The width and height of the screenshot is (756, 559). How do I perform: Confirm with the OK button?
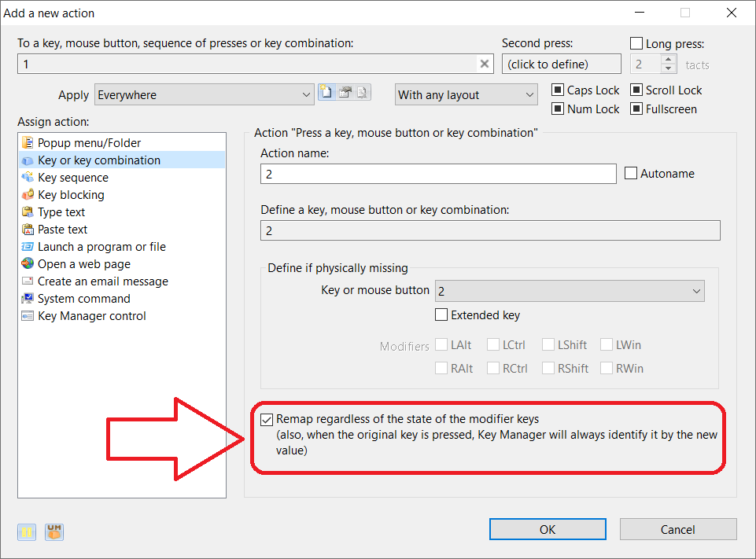pyautogui.click(x=548, y=529)
